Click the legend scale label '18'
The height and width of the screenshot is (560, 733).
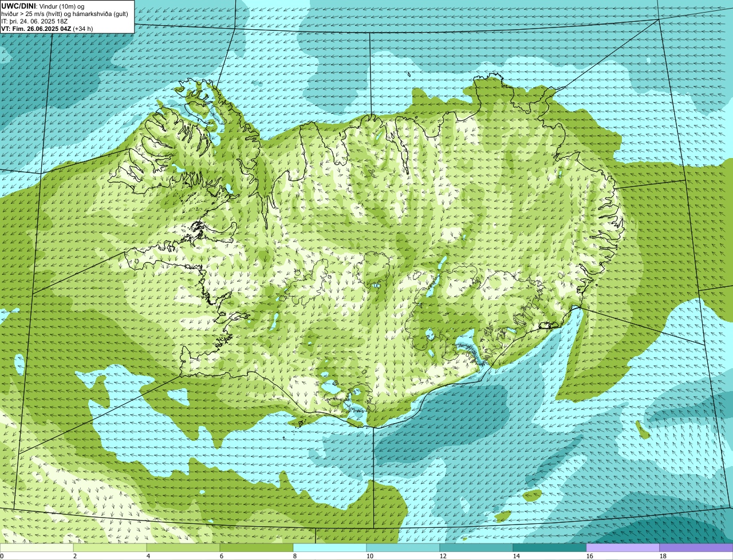663,556
